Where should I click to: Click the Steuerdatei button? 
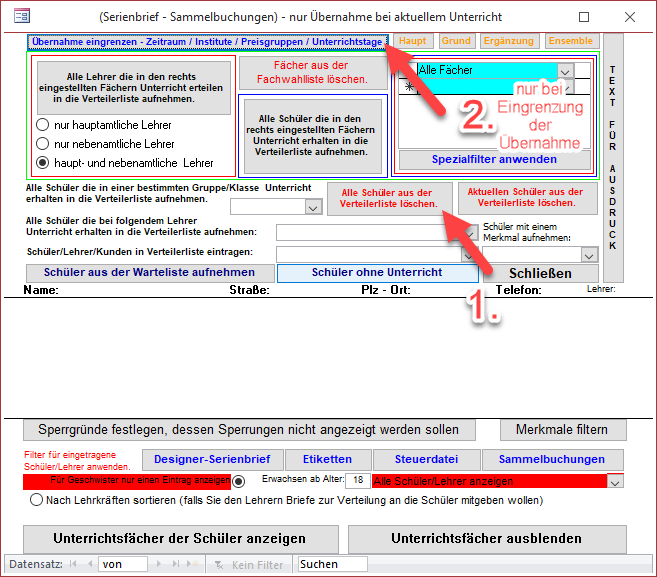pyautogui.click(x=426, y=460)
